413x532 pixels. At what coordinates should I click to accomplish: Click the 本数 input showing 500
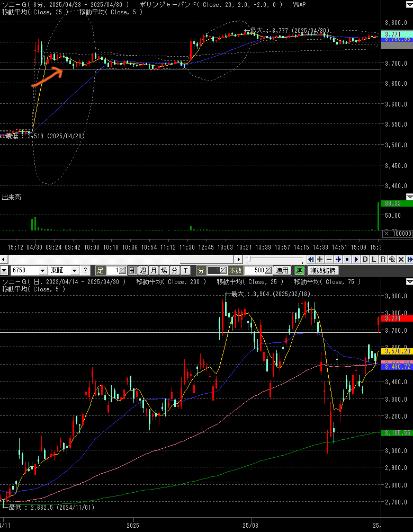pos(254,270)
